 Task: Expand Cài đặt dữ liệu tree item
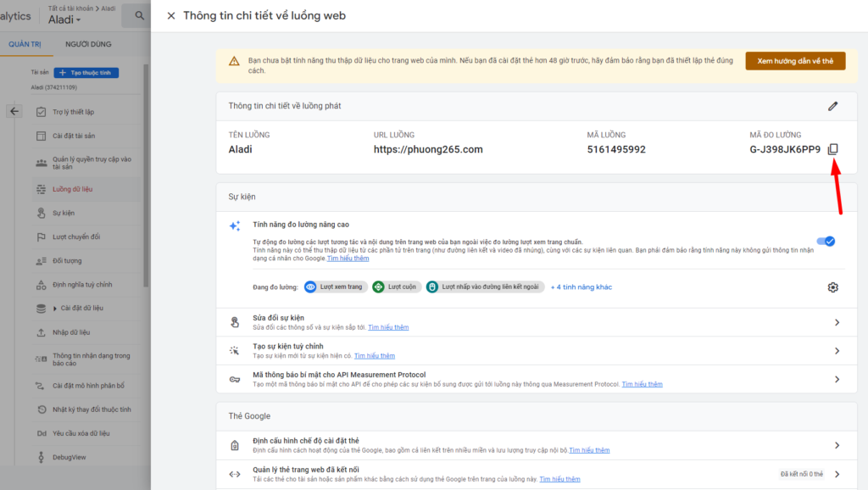click(x=55, y=308)
